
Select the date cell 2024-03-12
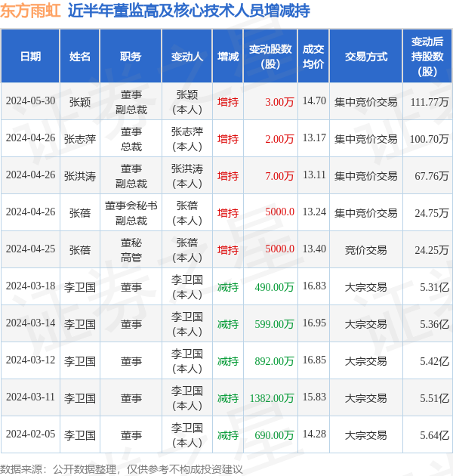(x=30, y=360)
